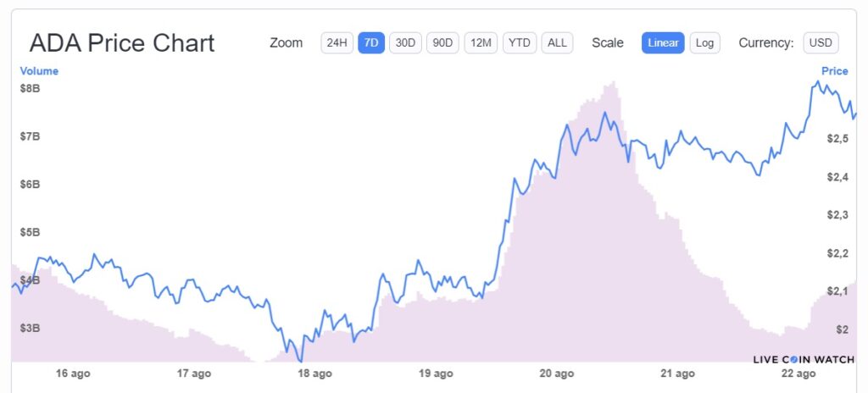The height and width of the screenshot is (393, 868).
Task: Display ALL price history
Action: point(557,42)
